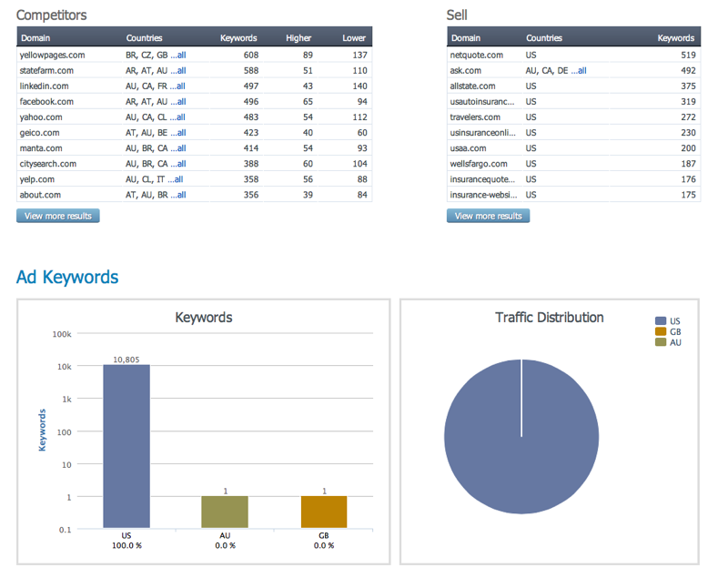Select the US legend color swatch

point(661,320)
